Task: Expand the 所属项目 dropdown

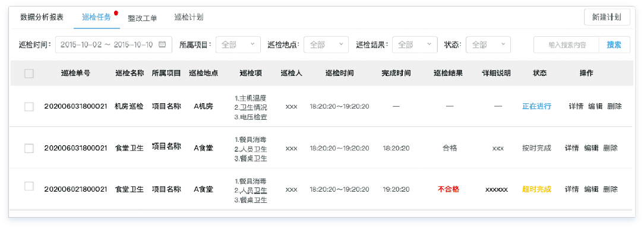Action: click(x=238, y=44)
